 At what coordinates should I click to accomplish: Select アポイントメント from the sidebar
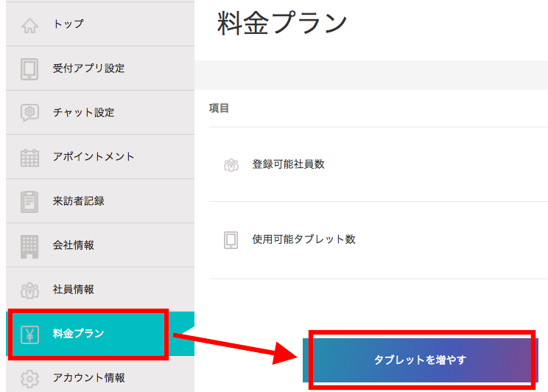pyautogui.click(x=94, y=157)
